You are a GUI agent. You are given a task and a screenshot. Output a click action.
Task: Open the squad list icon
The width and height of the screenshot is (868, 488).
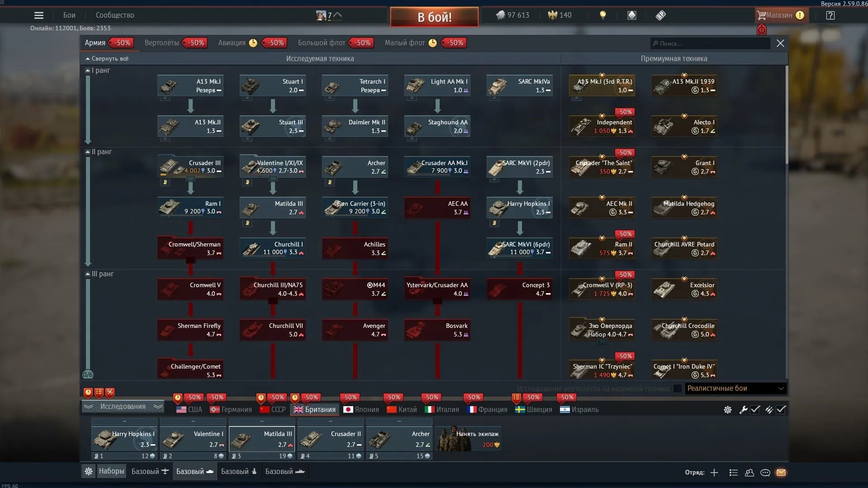click(734, 473)
